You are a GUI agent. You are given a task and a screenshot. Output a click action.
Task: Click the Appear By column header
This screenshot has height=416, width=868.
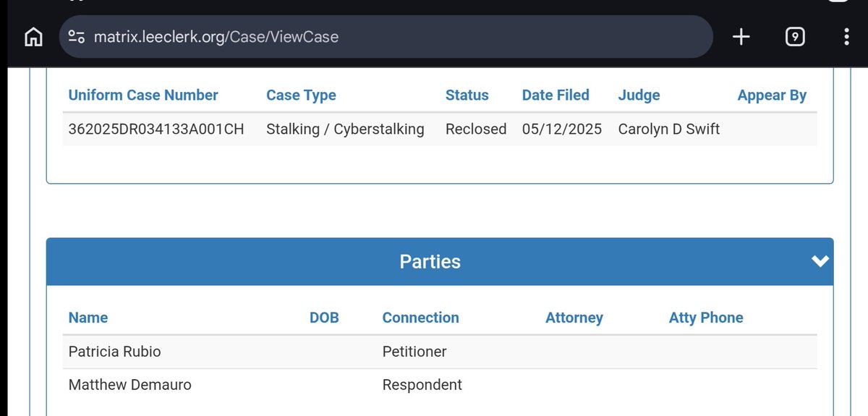[x=772, y=95]
